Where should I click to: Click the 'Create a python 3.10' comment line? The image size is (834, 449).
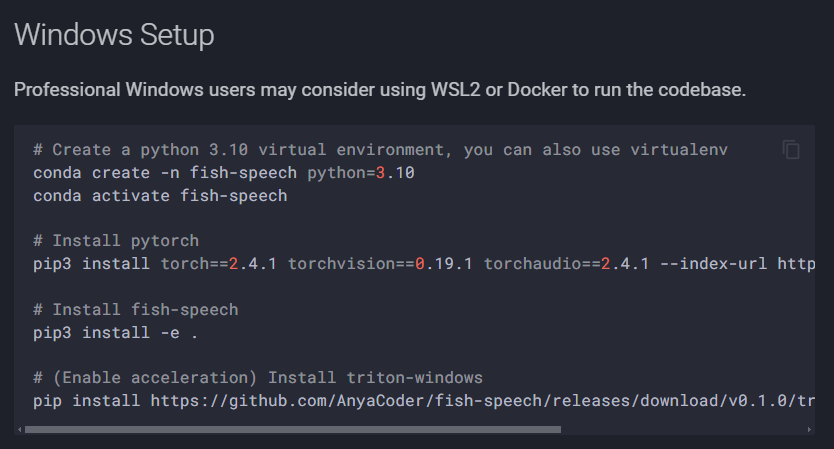pos(380,150)
